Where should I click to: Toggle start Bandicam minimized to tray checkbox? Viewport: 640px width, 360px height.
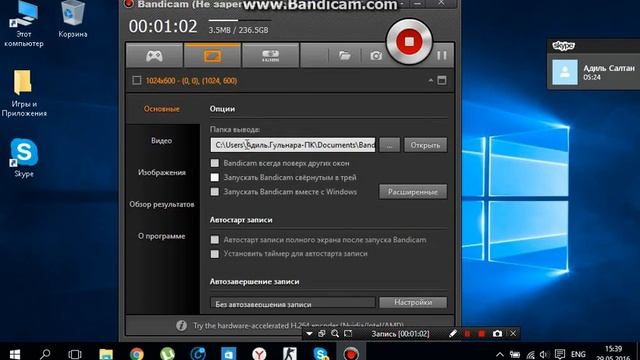click(215, 178)
